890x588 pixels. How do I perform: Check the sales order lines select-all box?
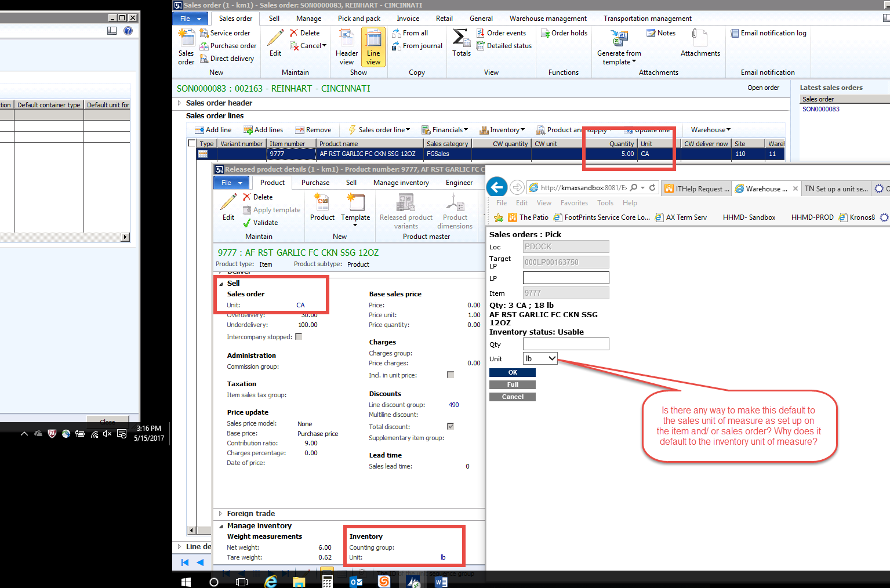(x=192, y=143)
